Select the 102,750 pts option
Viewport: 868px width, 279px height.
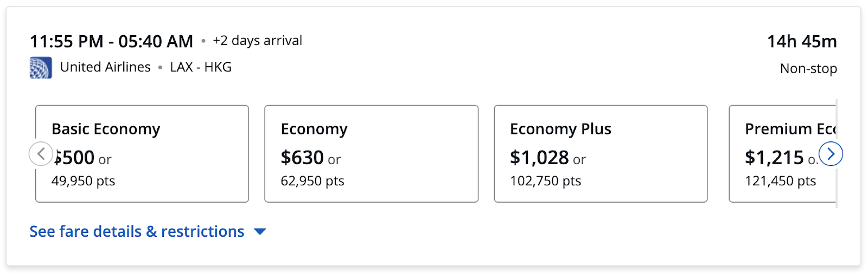[x=545, y=181]
